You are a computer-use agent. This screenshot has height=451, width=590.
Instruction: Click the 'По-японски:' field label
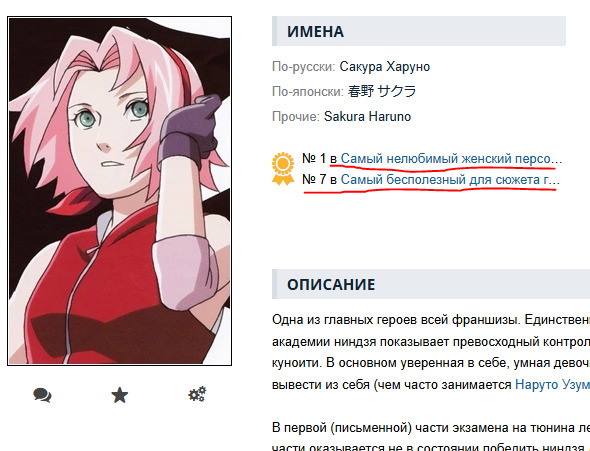307,91
